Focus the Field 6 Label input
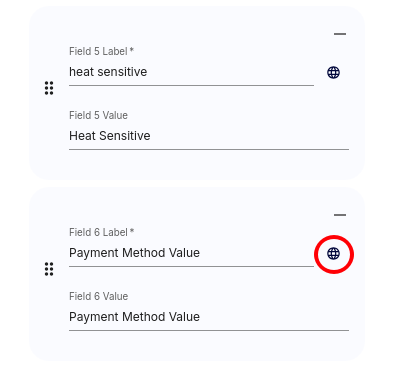The height and width of the screenshot is (366, 409). click(191, 253)
